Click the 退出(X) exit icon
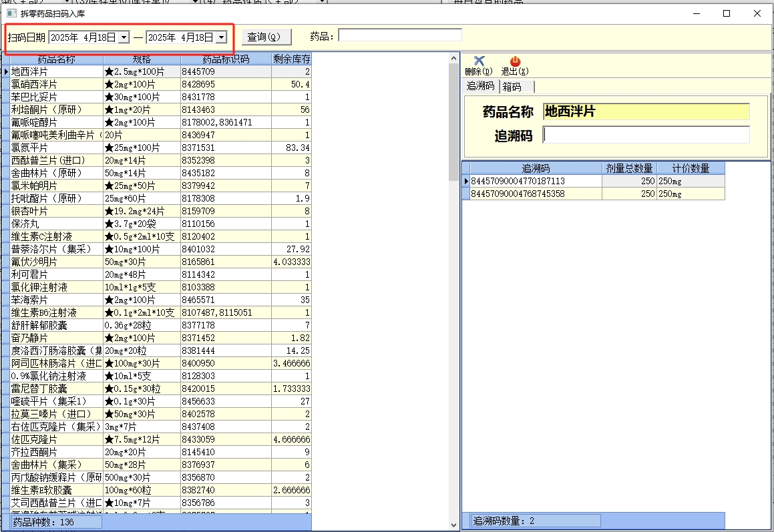 515,61
